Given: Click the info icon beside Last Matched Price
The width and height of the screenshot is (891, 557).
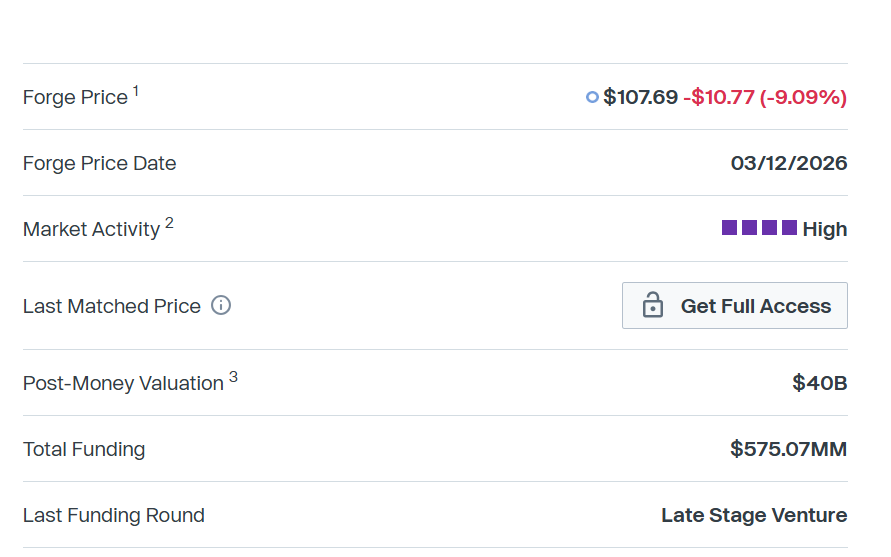Looking at the screenshot, I should pyautogui.click(x=222, y=306).
